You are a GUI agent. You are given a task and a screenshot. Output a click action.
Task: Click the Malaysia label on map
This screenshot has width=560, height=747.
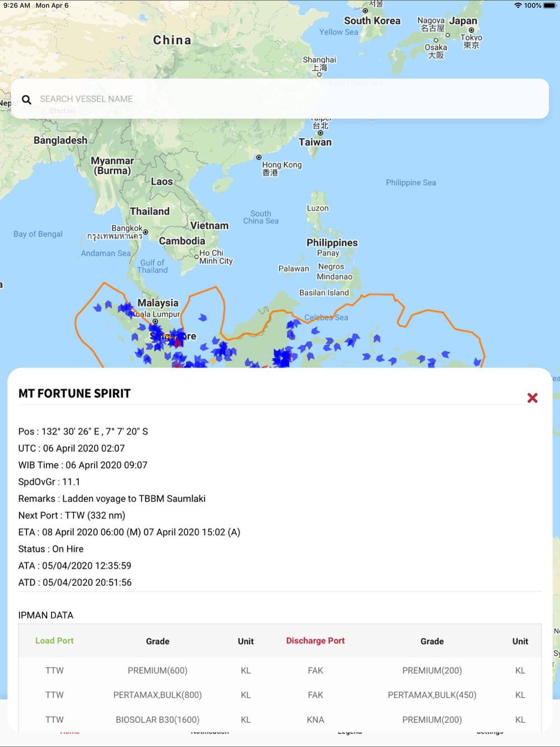tap(158, 303)
